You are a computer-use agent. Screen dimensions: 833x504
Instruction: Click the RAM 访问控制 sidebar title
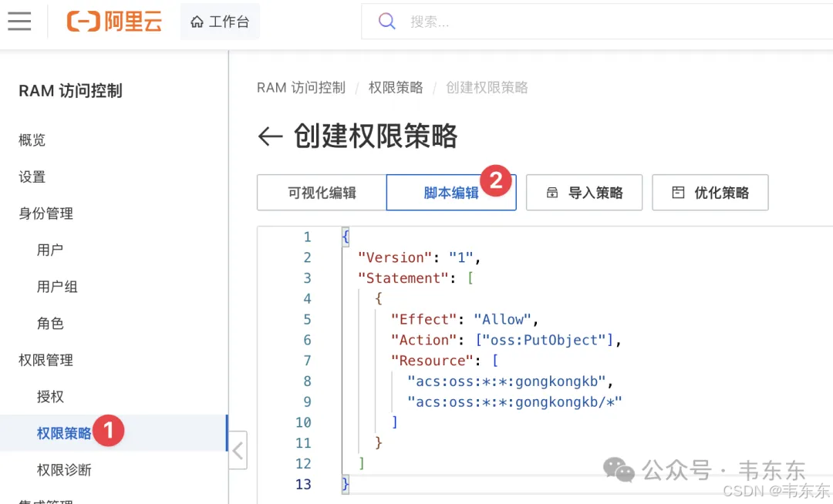[x=71, y=91]
